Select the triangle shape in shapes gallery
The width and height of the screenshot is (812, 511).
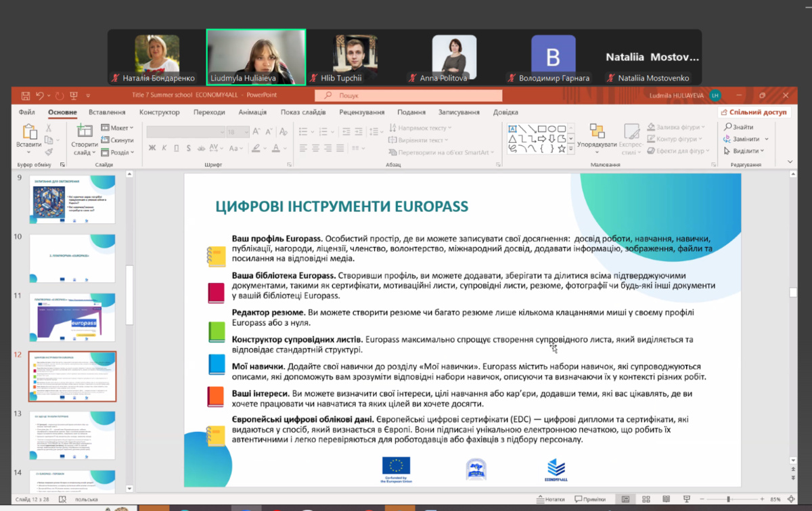[x=514, y=138]
